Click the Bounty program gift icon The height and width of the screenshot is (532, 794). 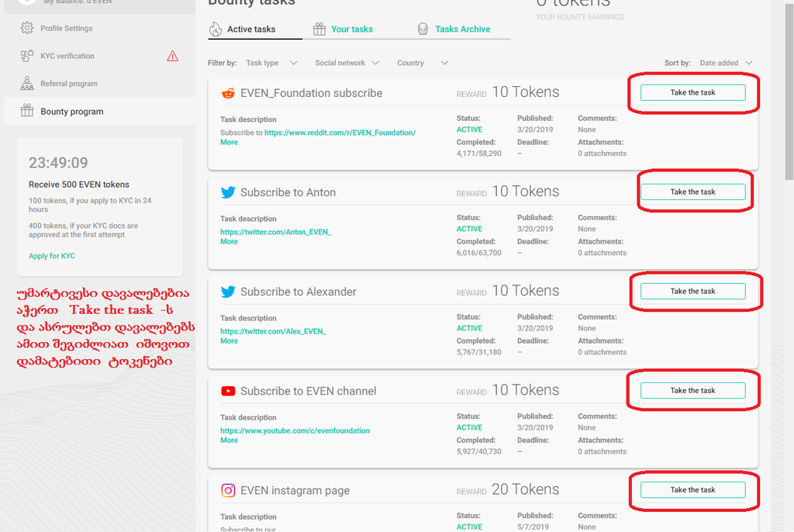coord(27,110)
